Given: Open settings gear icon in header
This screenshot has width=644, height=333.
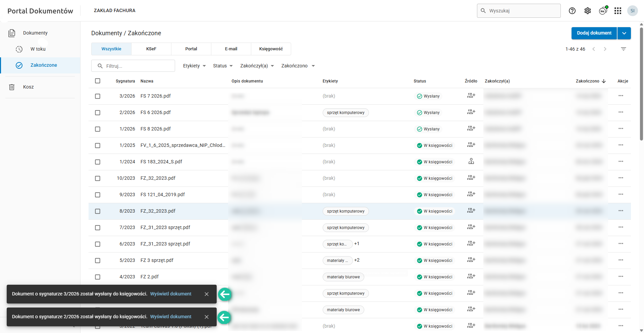Looking at the screenshot, I should [588, 11].
